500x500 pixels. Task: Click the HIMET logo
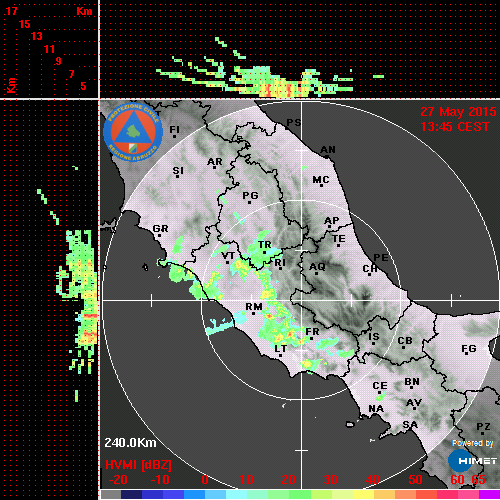(x=472, y=461)
